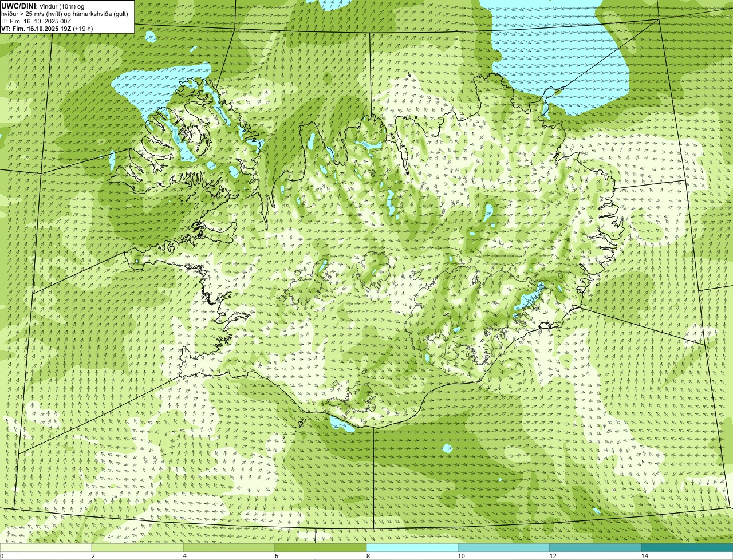Click the '6' label on the wind scale
The height and width of the screenshot is (560, 733).
277,556
